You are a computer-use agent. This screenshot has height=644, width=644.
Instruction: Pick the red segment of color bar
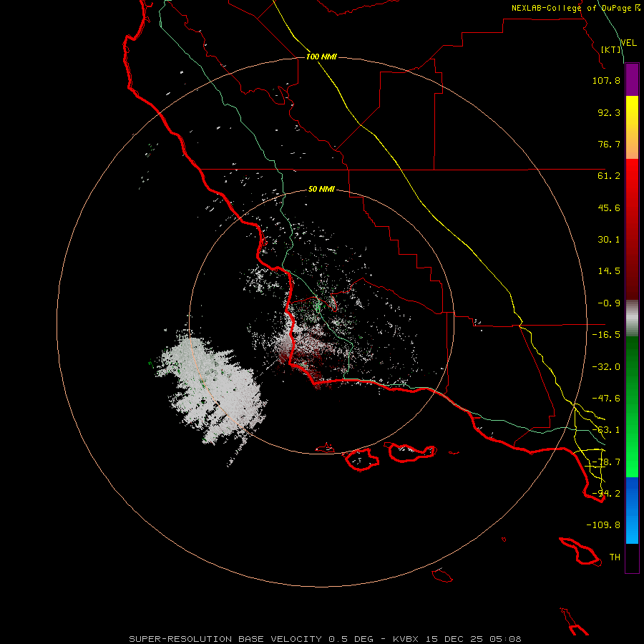click(632, 229)
